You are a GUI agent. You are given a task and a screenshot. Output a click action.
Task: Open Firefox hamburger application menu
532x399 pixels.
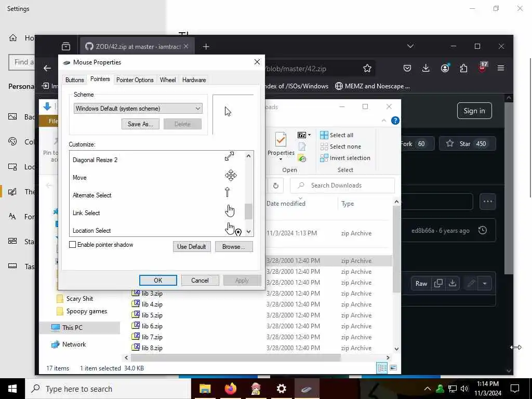coord(500,68)
